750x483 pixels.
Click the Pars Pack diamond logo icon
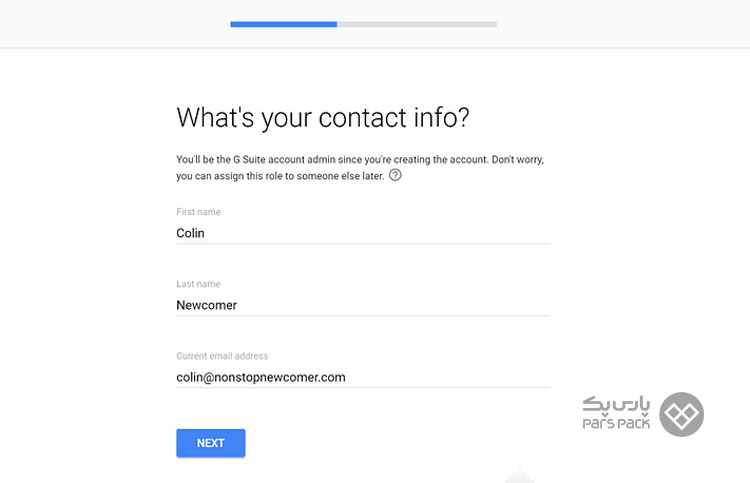pyautogui.click(x=681, y=414)
